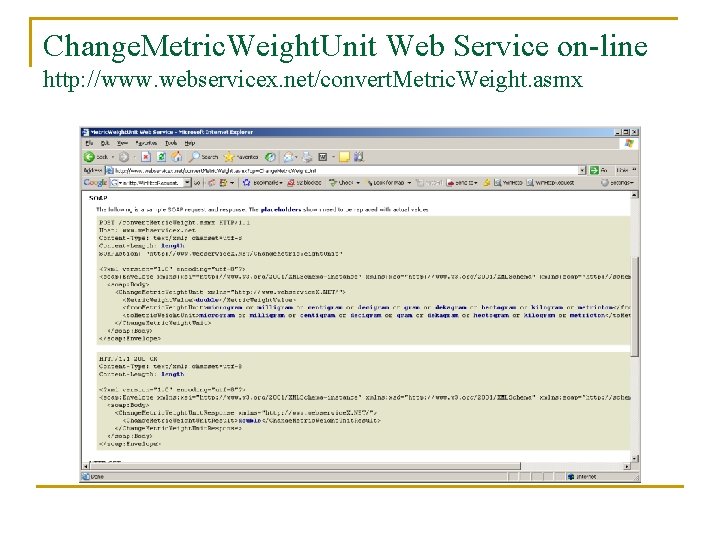Click the horizontal scrollbar thumb
The height and width of the screenshot is (540, 720).
(304, 466)
